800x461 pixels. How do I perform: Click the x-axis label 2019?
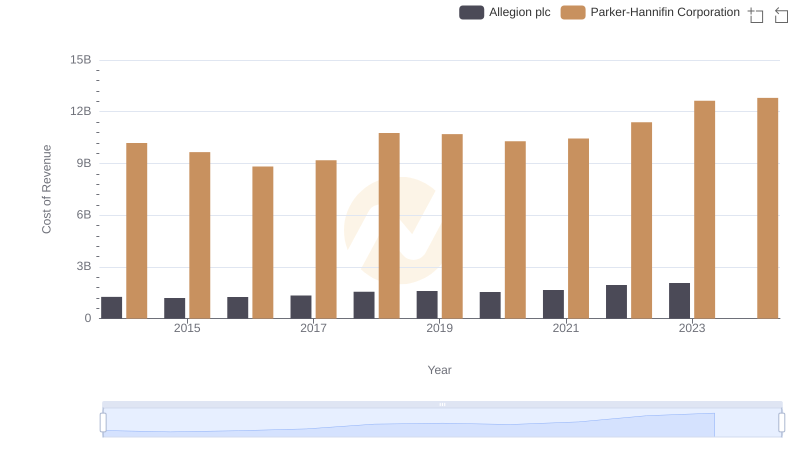pos(439,328)
